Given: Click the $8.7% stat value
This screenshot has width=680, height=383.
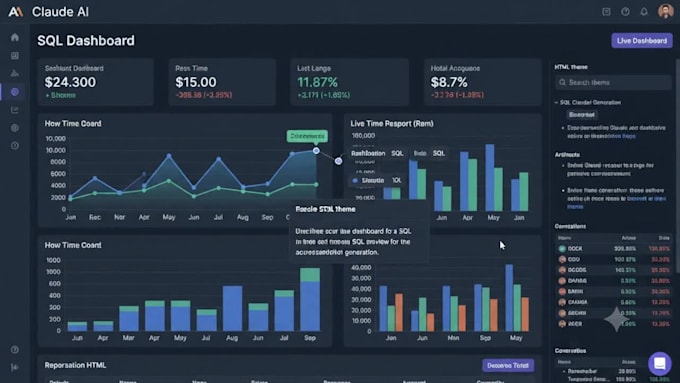Looking at the screenshot, I should pos(449,82).
